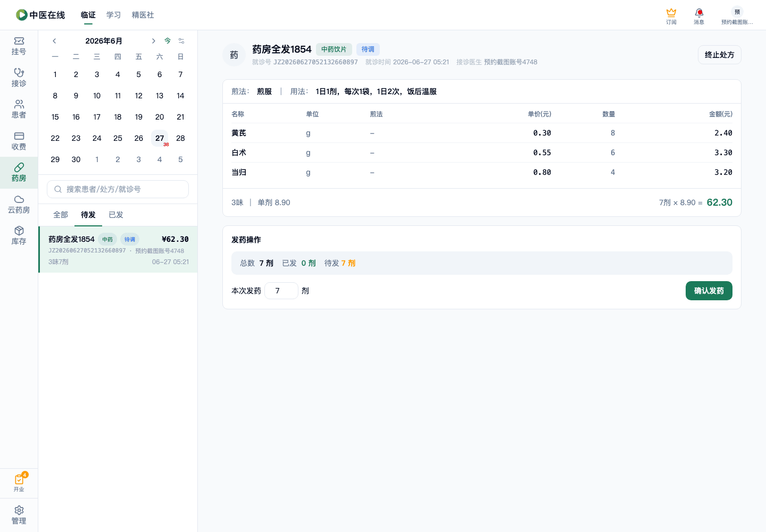Click the 黄芪 herb row name

click(x=239, y=133)
